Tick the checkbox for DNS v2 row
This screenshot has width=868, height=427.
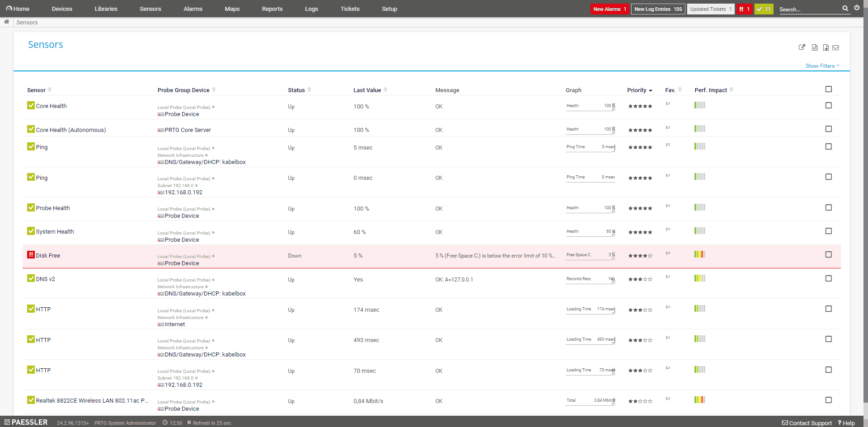[828, 278]
